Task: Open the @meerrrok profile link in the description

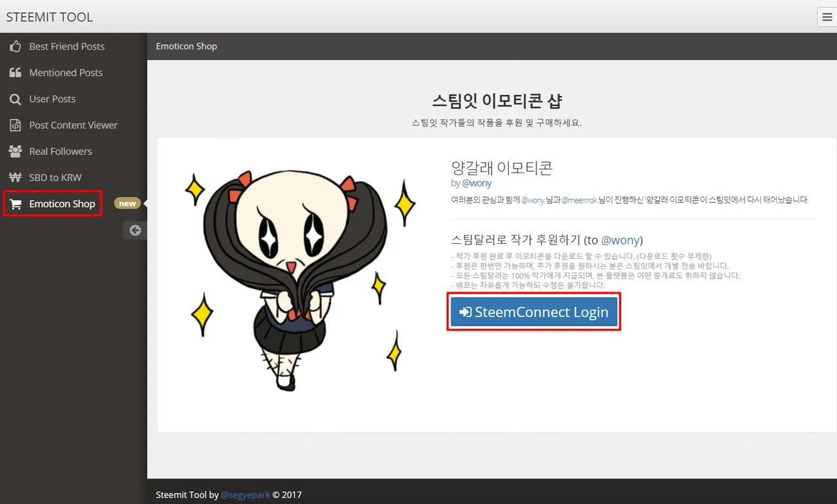Action: pyautogui.click(x=579, y=200)
